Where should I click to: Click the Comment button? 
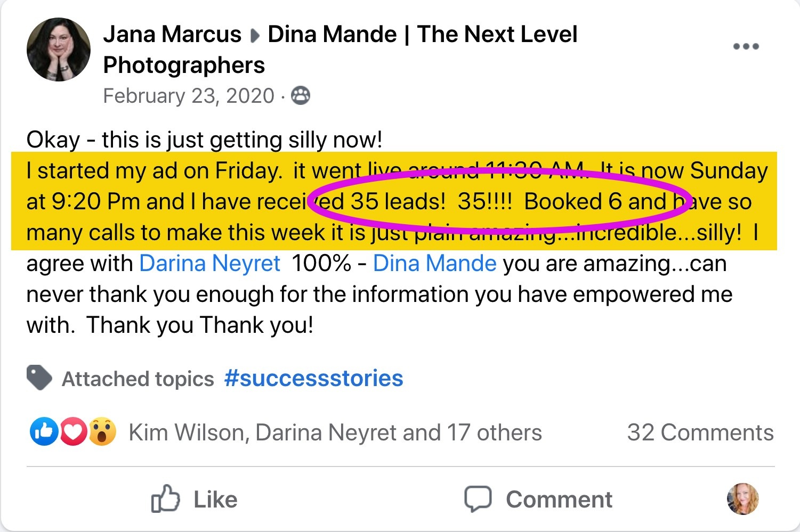click(538, 500)
